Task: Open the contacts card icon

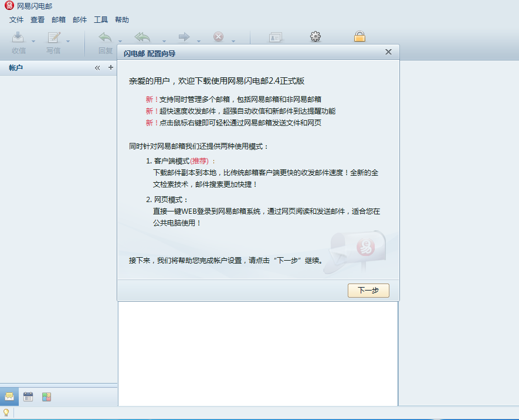Action: point(275,37)
